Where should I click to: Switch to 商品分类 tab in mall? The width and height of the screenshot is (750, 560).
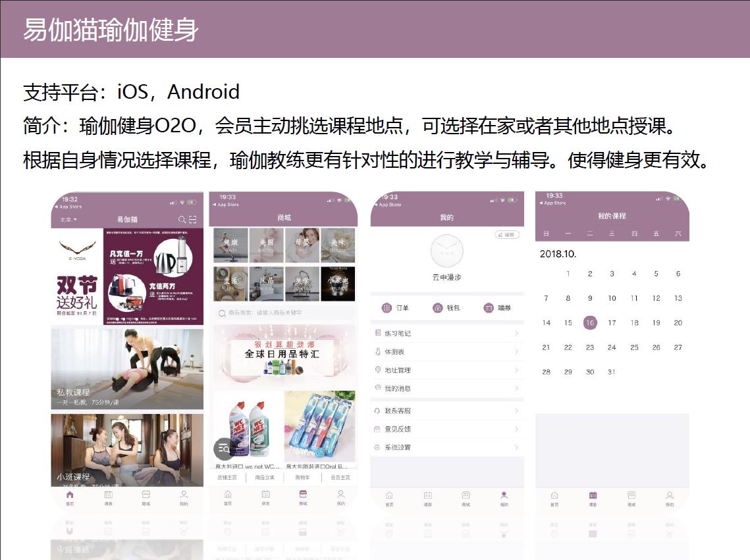(x=265, y=477)
